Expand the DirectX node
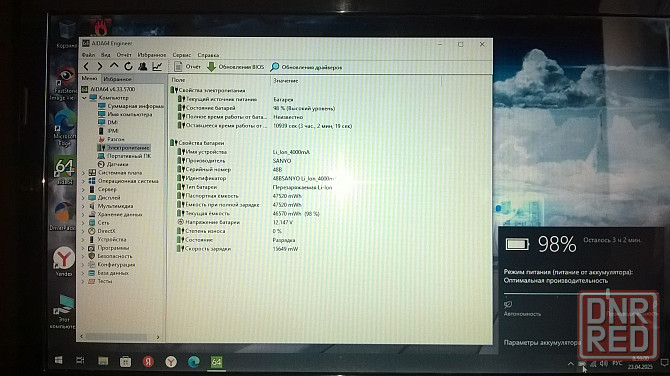This screenshot has width=670, height=376. 83,231
